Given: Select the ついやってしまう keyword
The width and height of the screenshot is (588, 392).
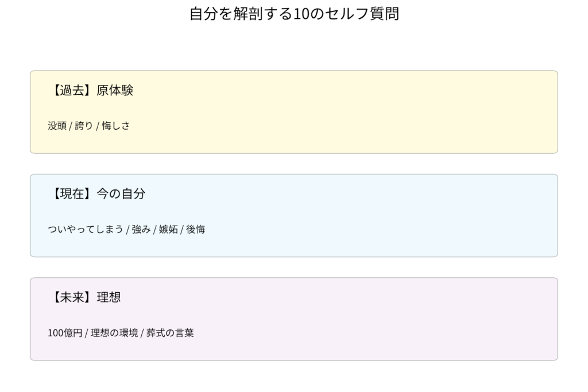Looking at the screenshot, I should (85, 230).
